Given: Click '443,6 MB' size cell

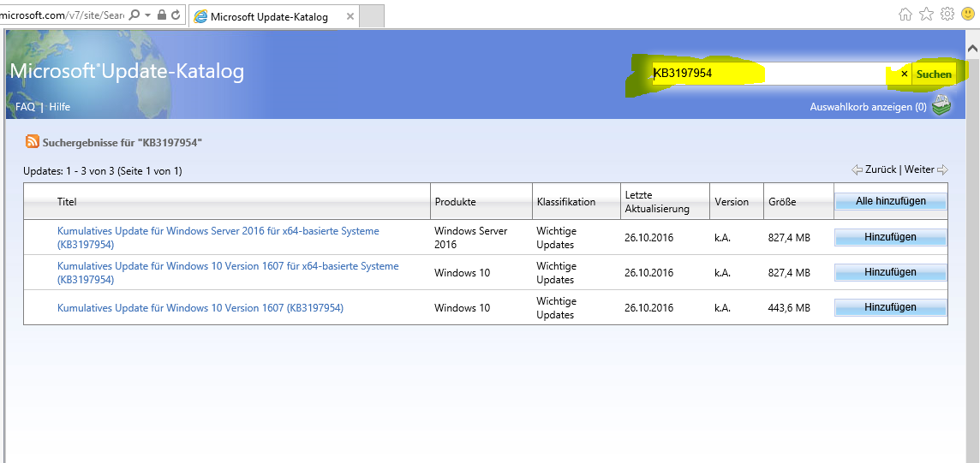Looking at the screenshot, I should 789,307.
